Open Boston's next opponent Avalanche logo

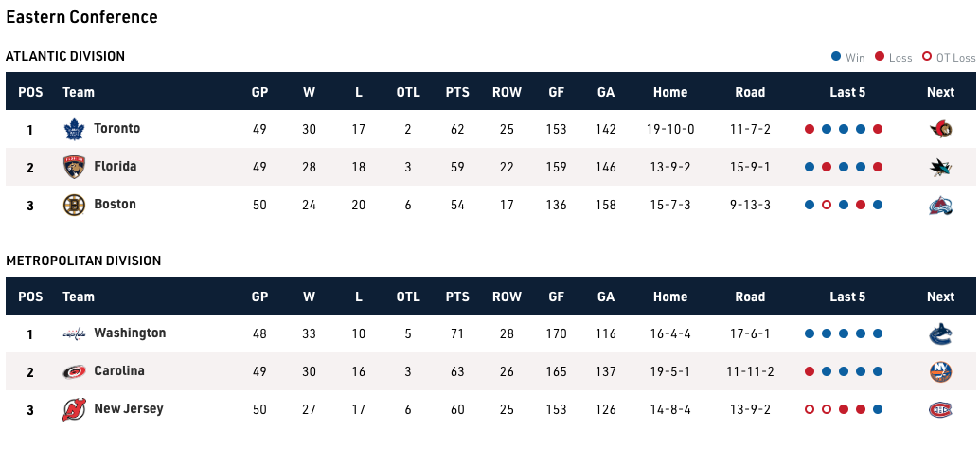tap(940, 205)
